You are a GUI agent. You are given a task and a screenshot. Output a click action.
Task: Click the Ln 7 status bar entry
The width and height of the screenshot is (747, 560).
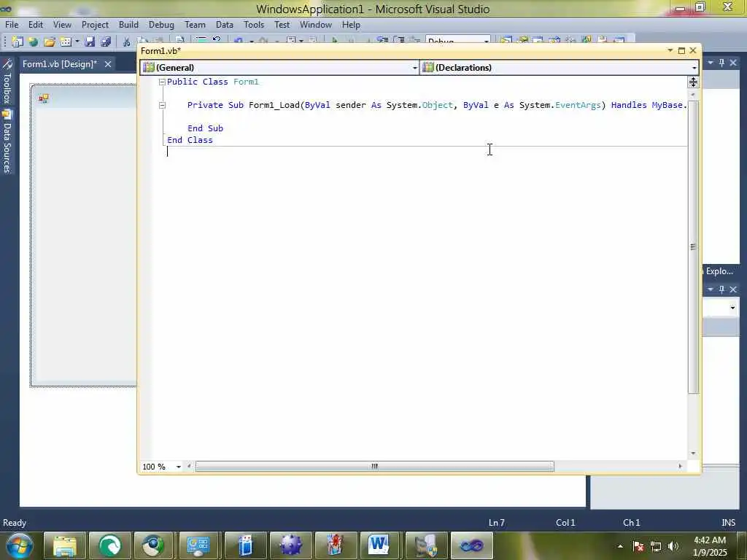tap(496, 523)
